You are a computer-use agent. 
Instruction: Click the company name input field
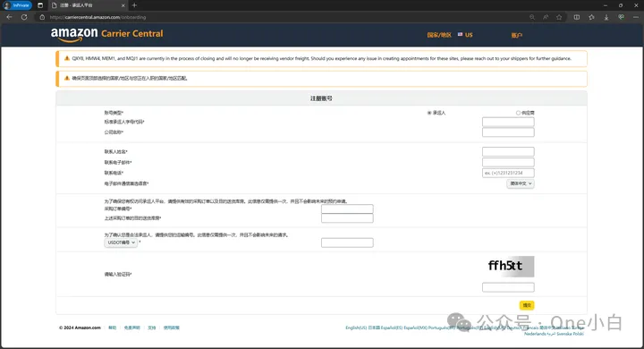pyautogui.click(x=508, y=132)
